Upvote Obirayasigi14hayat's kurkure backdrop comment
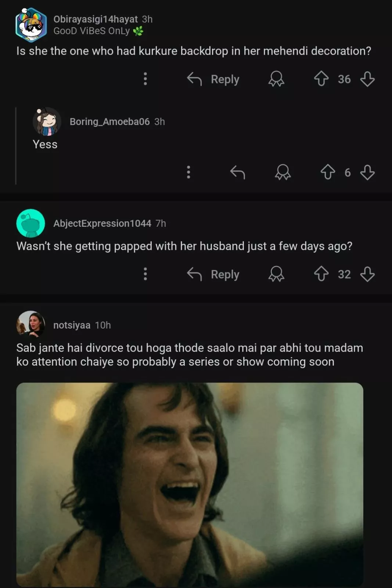Viewport: 392px width, 588px height. (321, 79)
